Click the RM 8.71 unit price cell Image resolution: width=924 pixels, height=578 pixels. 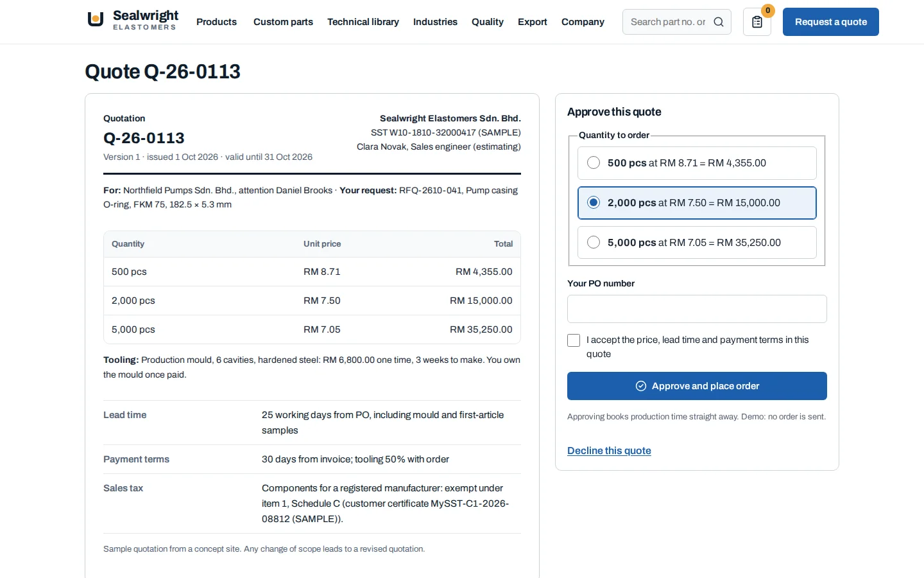click(x=322, y=272)
